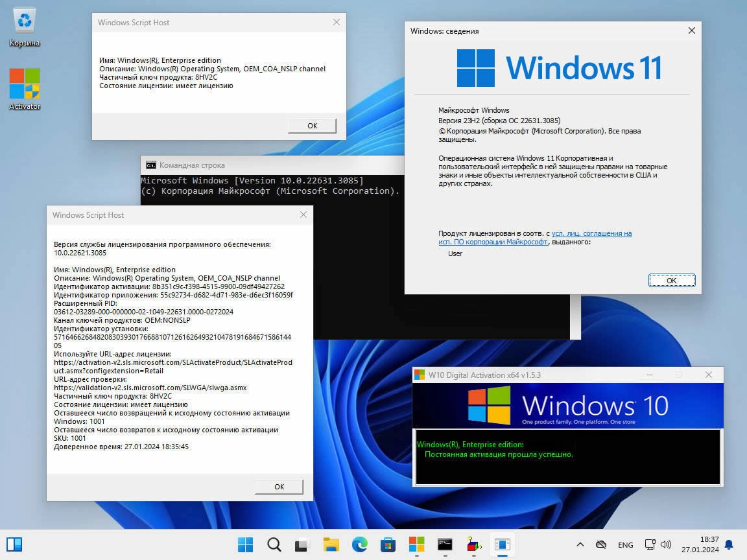
Task: Close the large Windows Script Host dialog
Action: (x=303, y=215)
